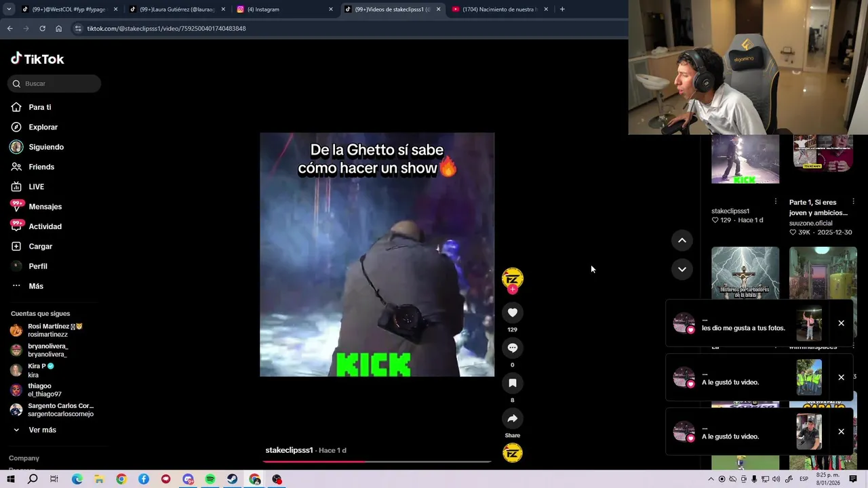
Task: Open stakeclipsss1 KICK video thumbnail in sidebar
Action: [745, 159]
